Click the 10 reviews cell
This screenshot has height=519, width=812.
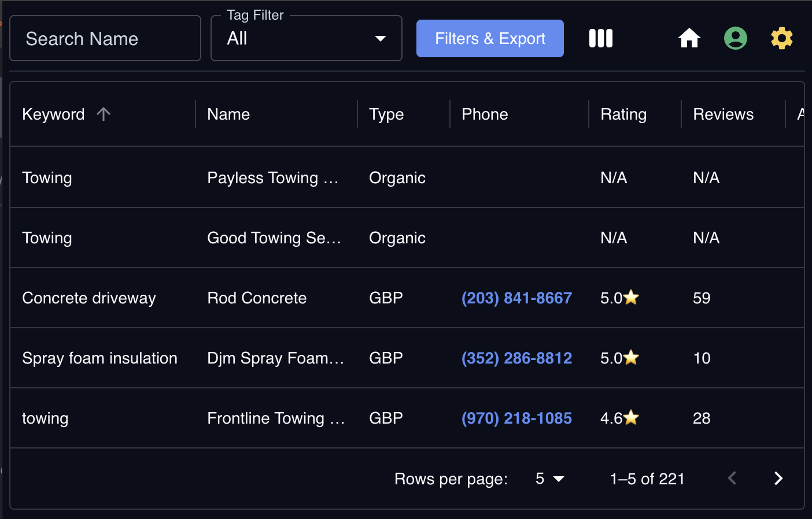pyautogui.click(x=702, y=358)
